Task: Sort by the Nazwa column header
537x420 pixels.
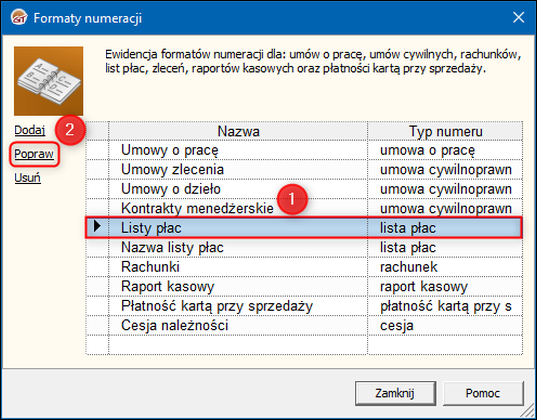Action: 238,131
